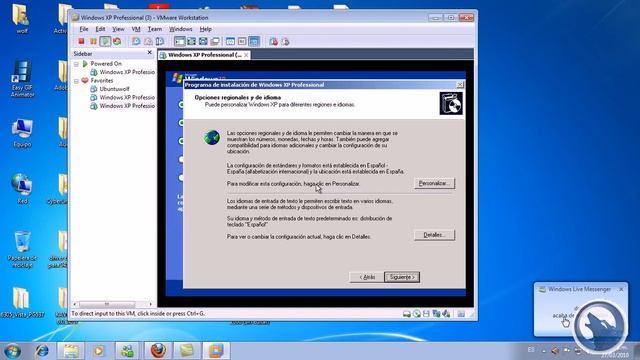Close the XP setup dialog with X
The height and width of the screenshot is (360, 640).
tap(460, 84)
